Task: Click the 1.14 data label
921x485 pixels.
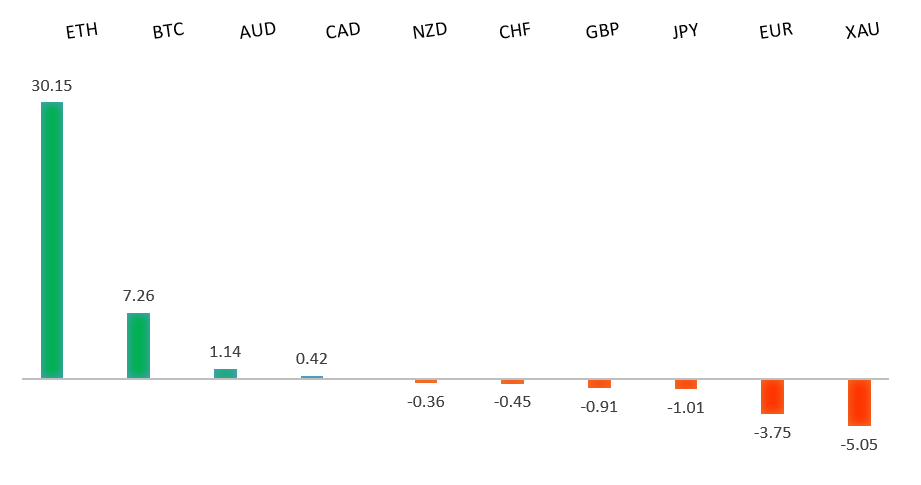Action: coord(225,352)
